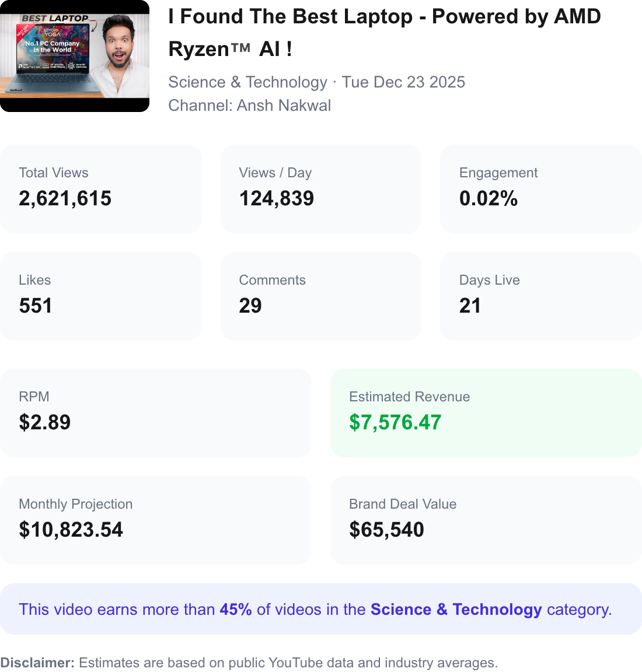The width and height of the screenshot is (642, 672).
Task: Click the Views / Day stat card
Action: point(320,189)
